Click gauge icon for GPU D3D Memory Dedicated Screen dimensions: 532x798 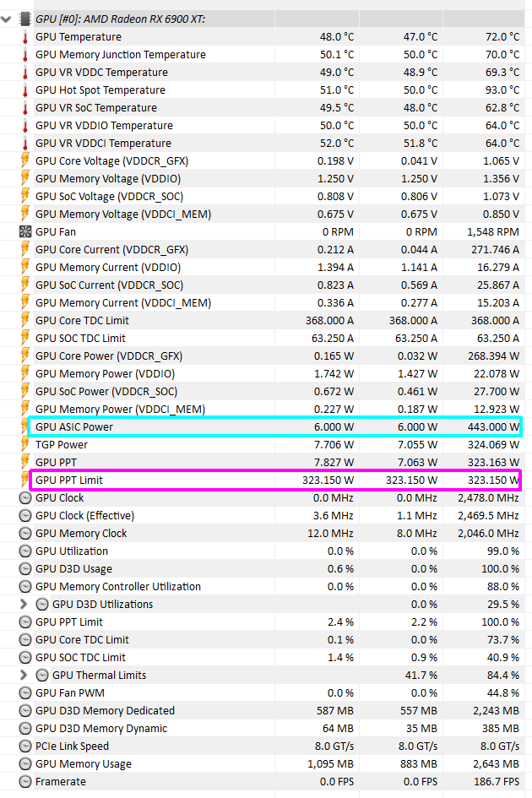tap(25, 711)
